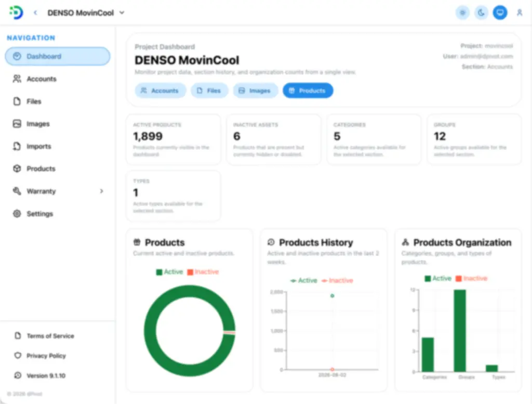Open Imports in navigation sidebar
This screenshot has height=404, width=532.
point(58,146)
